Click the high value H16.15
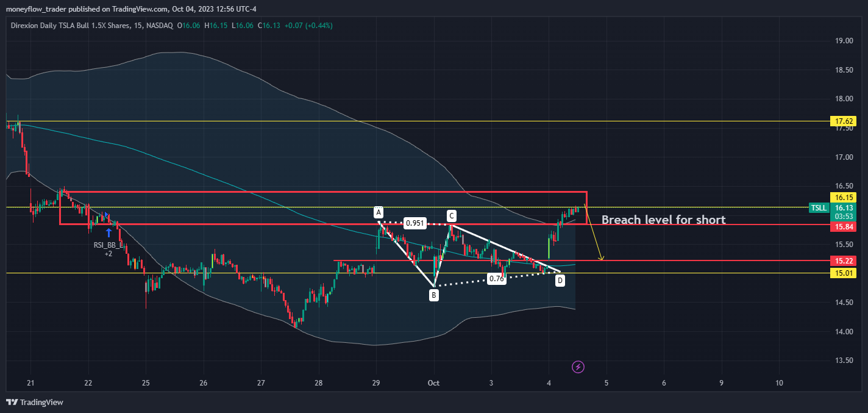Viewport: 868px width, 413px height. pos(216,25)
